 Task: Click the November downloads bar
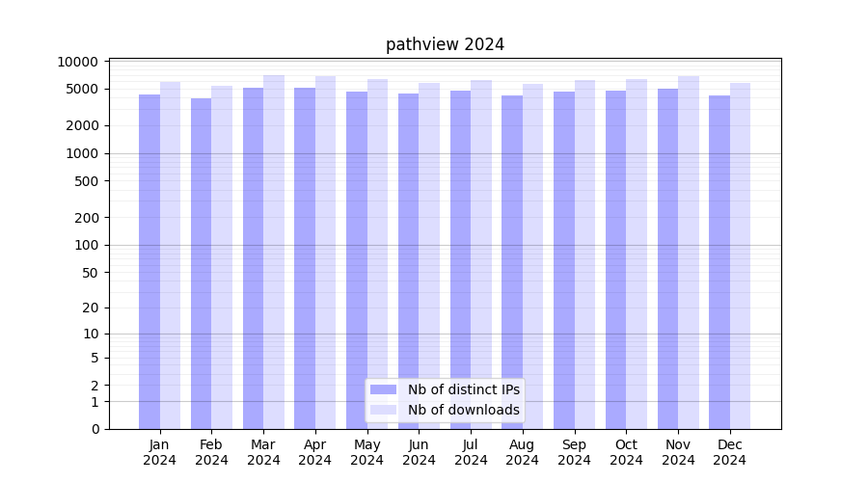(x=689, y=252)
